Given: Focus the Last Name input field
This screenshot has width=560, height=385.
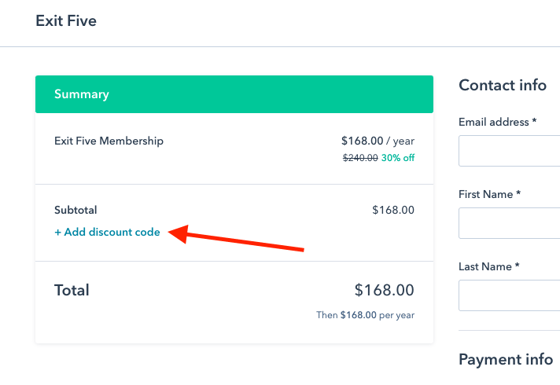Looking at the screenshot, I should 509,295.
